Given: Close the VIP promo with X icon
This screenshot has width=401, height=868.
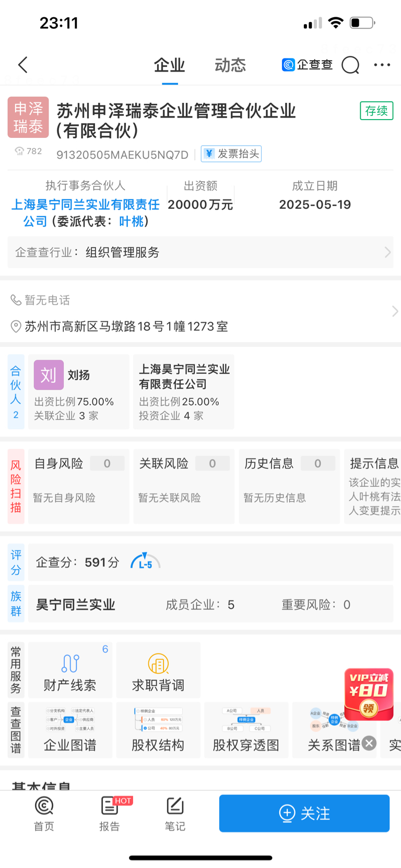Looking at the screenshot, I should 369,743.
